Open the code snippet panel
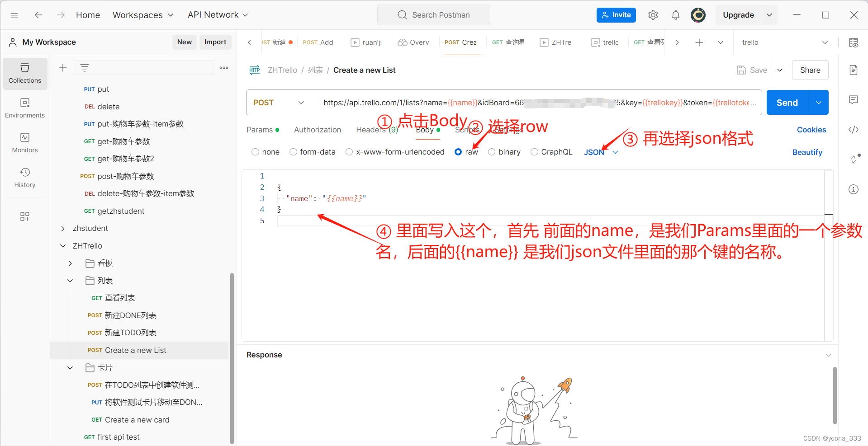The image size is (868, 446). pyautogui.click(x=853, y=130)
